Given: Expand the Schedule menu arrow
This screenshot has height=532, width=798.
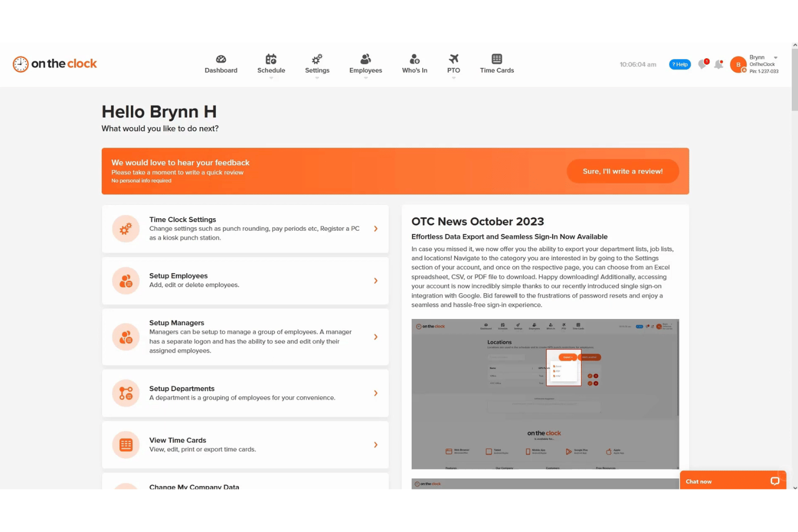Looking at the screenshot, I should click(x=271, y=78).
